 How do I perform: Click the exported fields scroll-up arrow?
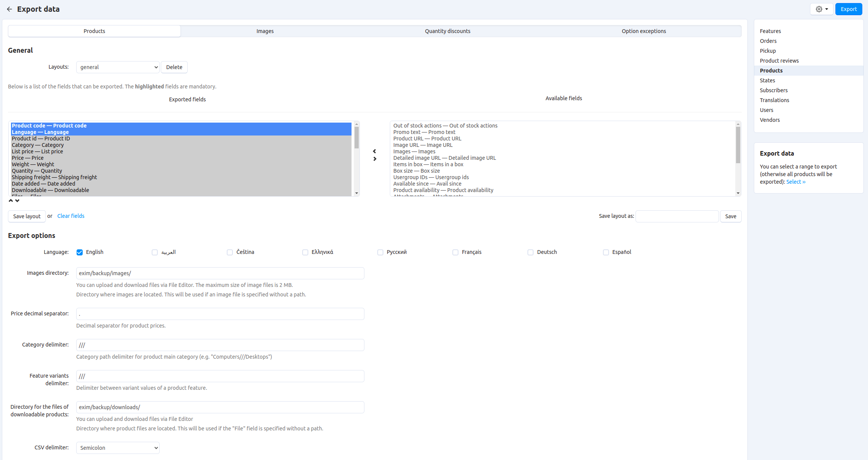click(x=356, y=124)
